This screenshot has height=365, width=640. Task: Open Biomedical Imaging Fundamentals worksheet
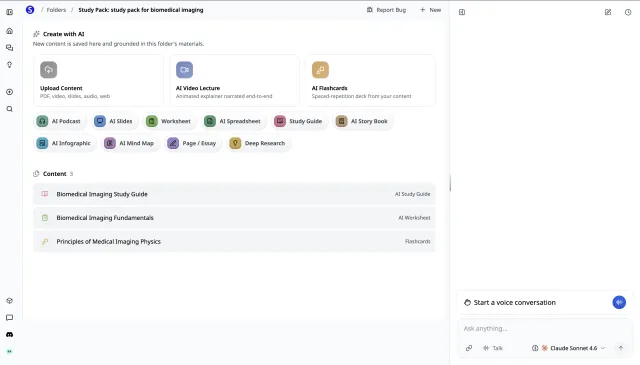tap(234, 218)
